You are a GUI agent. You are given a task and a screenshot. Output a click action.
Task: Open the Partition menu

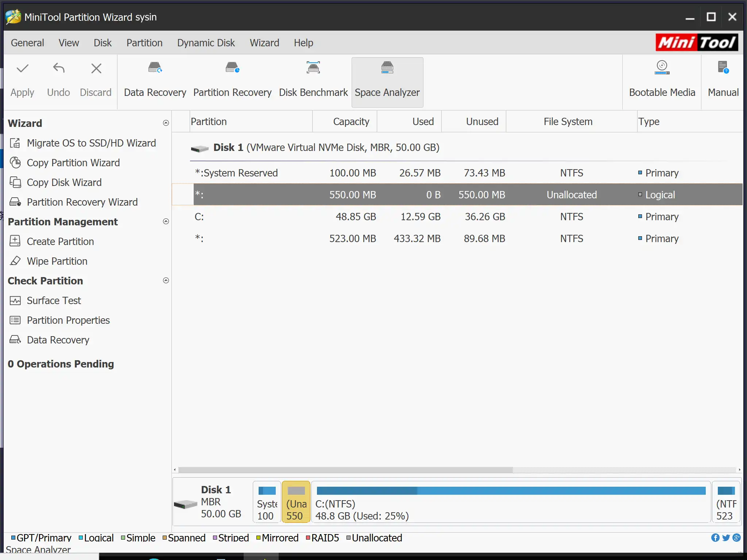[144, 42]
